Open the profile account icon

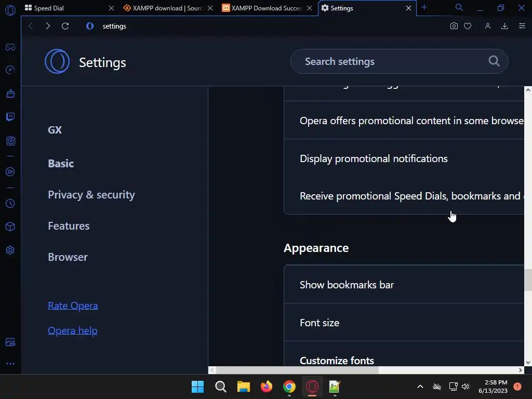(x=488, y=26)
